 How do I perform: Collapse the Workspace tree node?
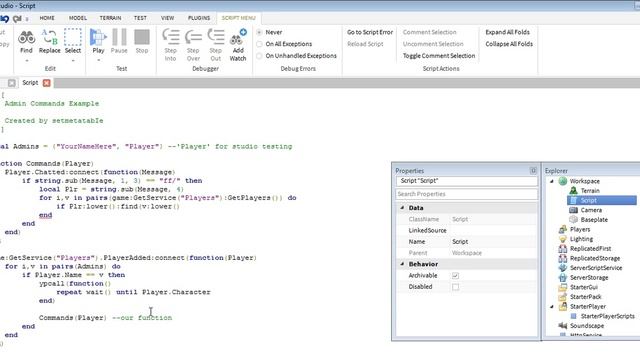pos(552,181)
